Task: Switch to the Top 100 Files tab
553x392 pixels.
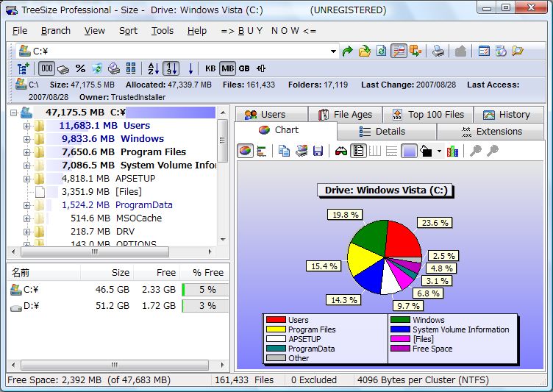Action: click(428, 115)
